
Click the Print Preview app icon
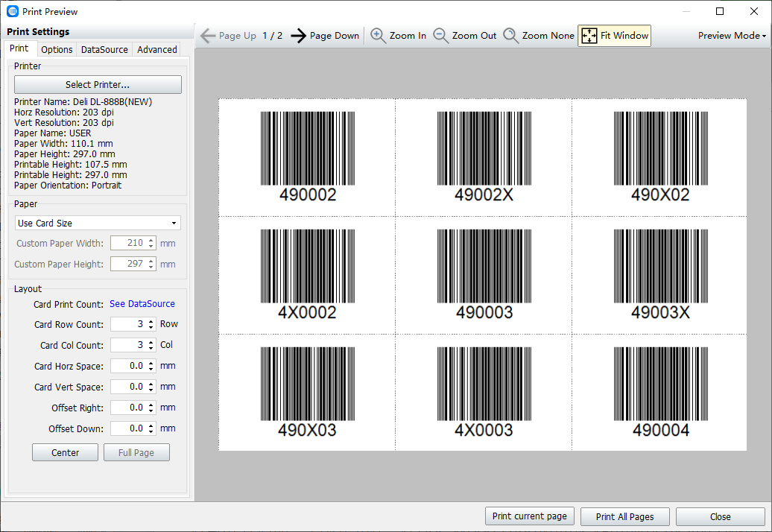(x=13, y=11)
